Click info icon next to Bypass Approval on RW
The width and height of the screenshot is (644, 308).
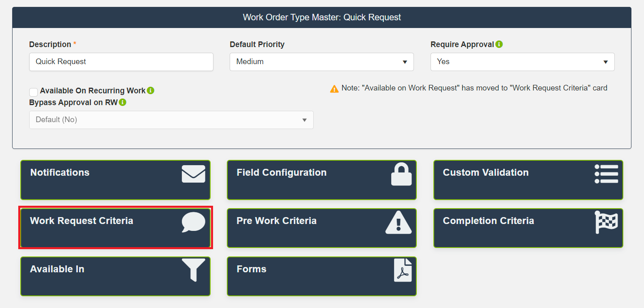pyautogui.click(x=123, y=102)
